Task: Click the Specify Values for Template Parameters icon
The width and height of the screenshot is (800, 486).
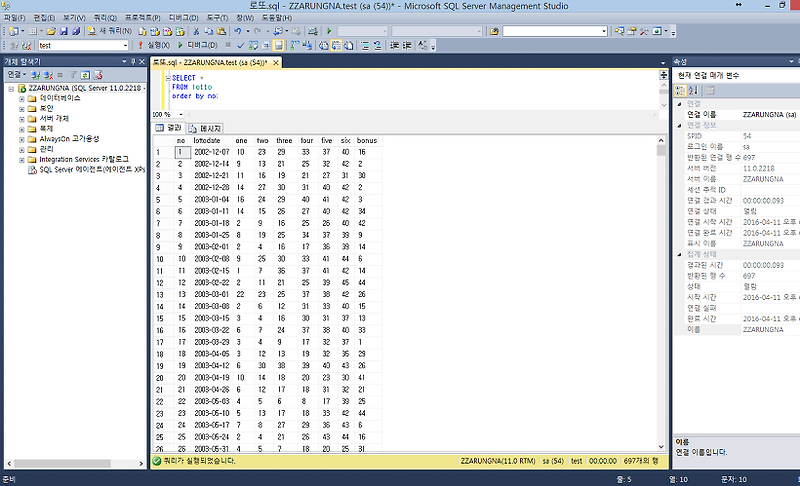Action: pyautogui.click(x=422, y=45)
